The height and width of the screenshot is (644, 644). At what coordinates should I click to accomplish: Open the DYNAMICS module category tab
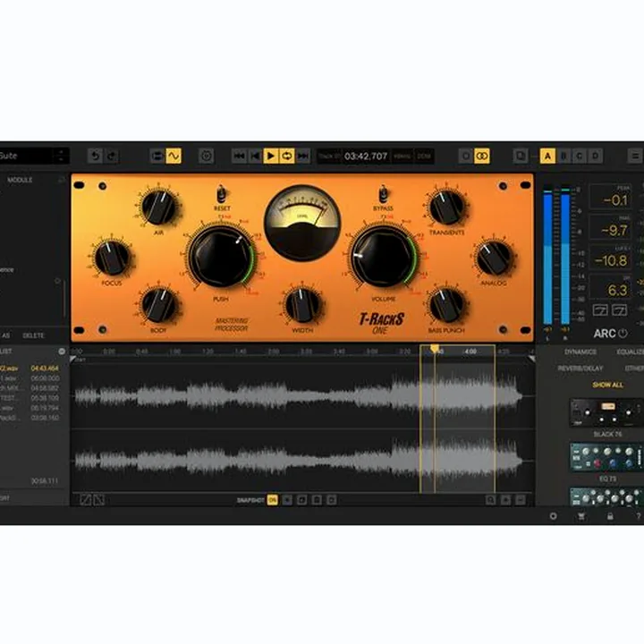(580, 352)
